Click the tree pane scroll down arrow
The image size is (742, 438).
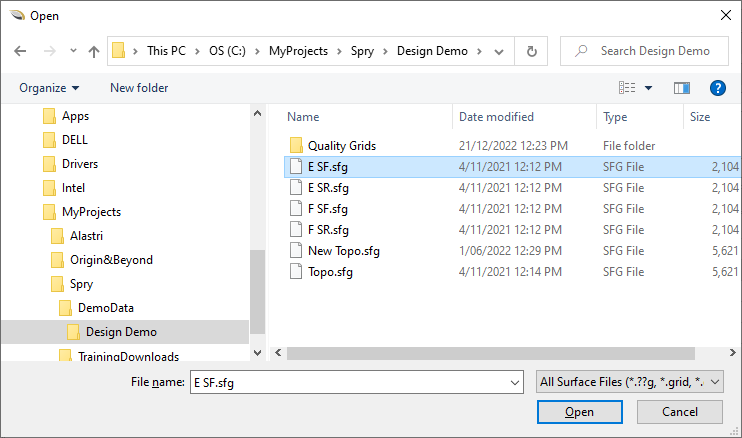(257, 353)
